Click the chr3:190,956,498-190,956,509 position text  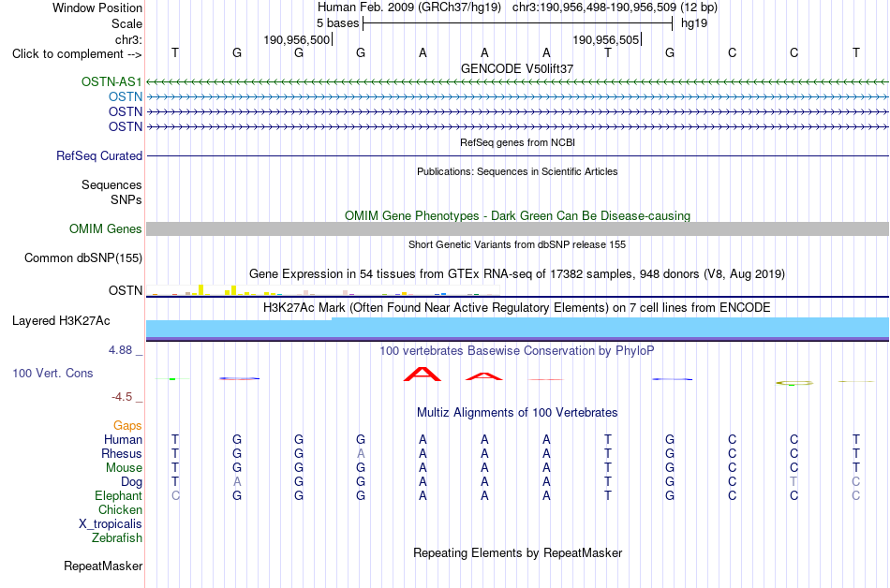pos(594,7)
